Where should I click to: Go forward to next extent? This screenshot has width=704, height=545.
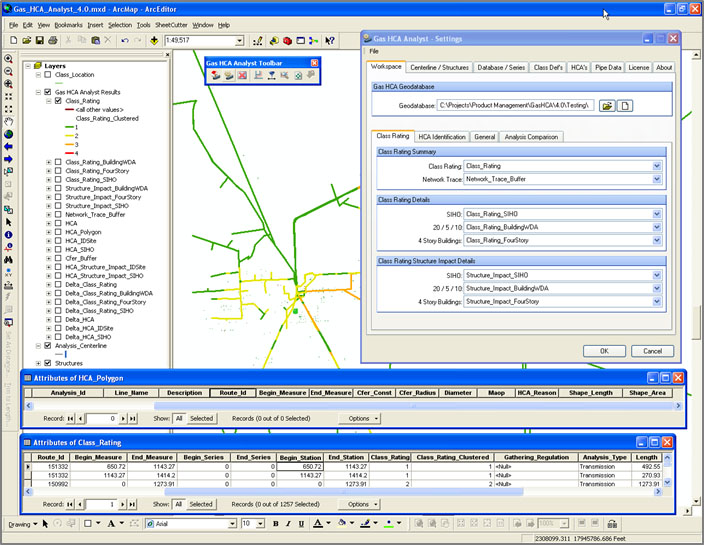(x=8, y=159)
